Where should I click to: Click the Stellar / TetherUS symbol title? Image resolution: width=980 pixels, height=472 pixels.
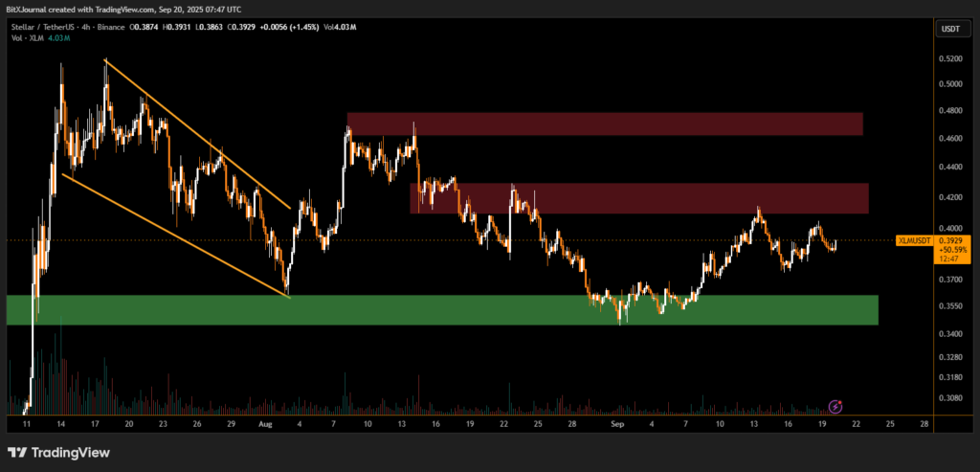click(41, 27)
